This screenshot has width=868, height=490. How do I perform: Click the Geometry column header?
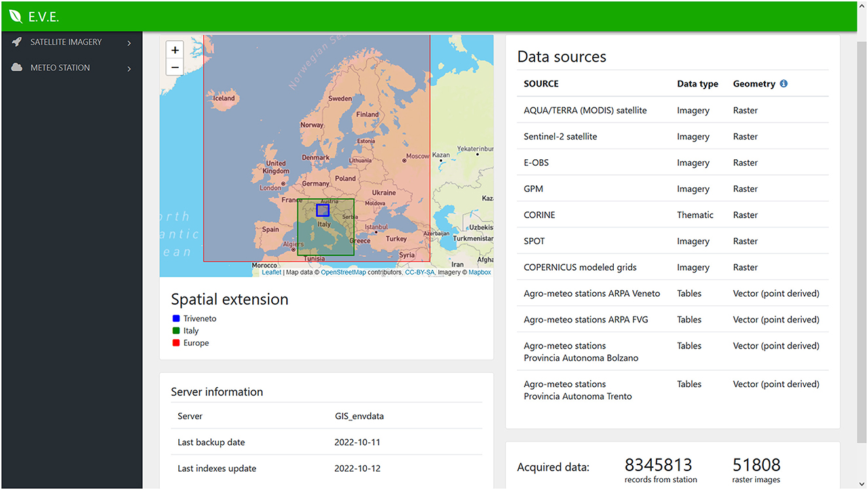click(754, 84)
